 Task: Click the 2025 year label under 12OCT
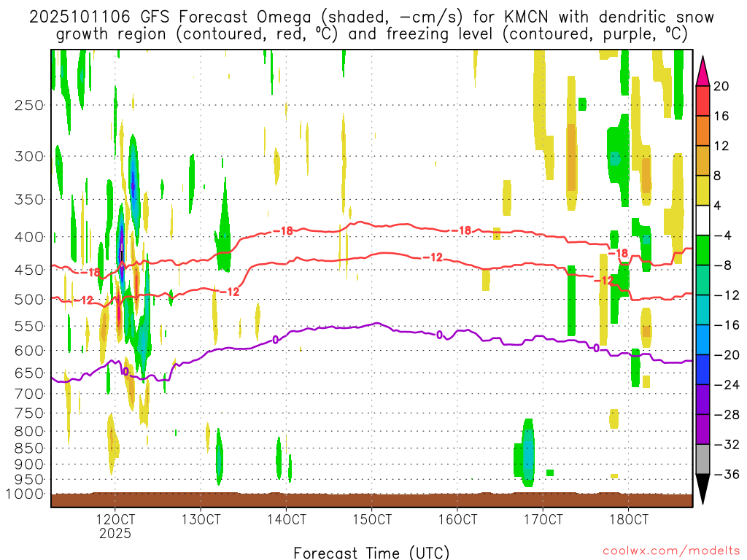point(115,533)
